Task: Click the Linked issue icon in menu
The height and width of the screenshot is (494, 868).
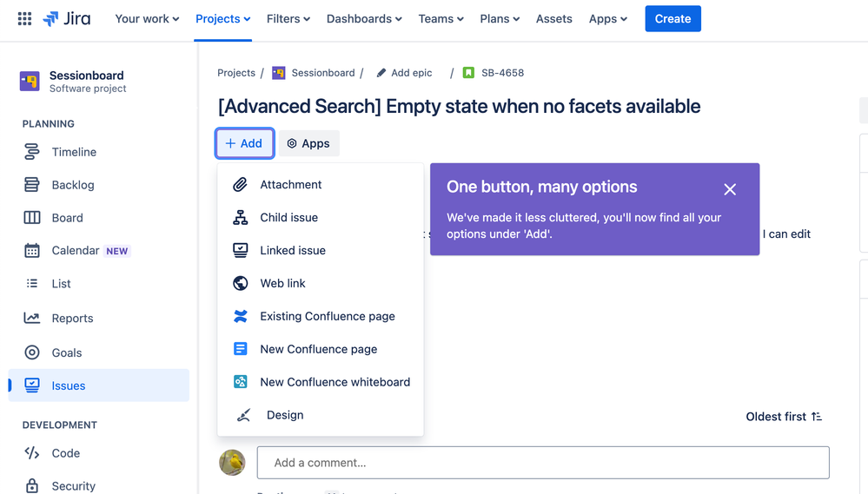Action: pos(240,250)
